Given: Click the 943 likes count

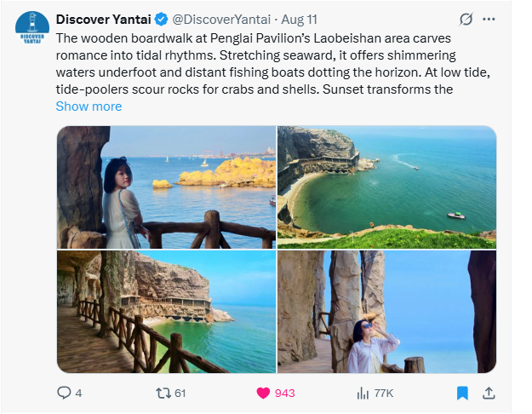Looking at the screenshot, I should point(284,394).
